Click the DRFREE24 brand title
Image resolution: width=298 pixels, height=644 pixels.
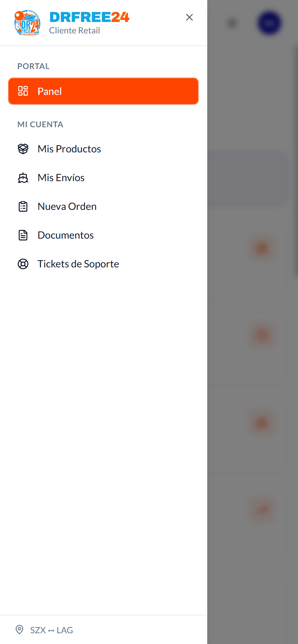coord(89,17)
